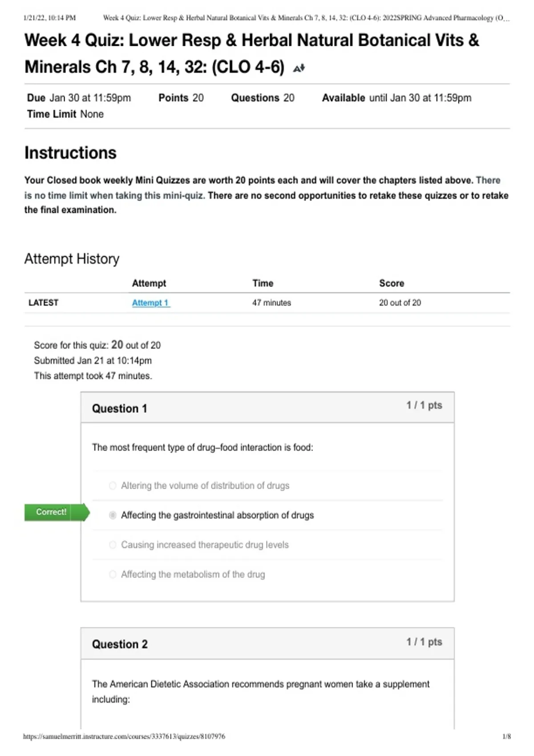Select 'Affecting the gastrointestinal absorption of drugs' radio
This screenshot has height=756, width=534.
pos(113,515)
